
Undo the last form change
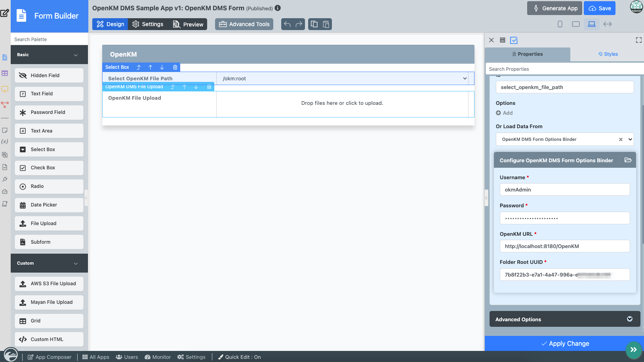coord(287,24)
